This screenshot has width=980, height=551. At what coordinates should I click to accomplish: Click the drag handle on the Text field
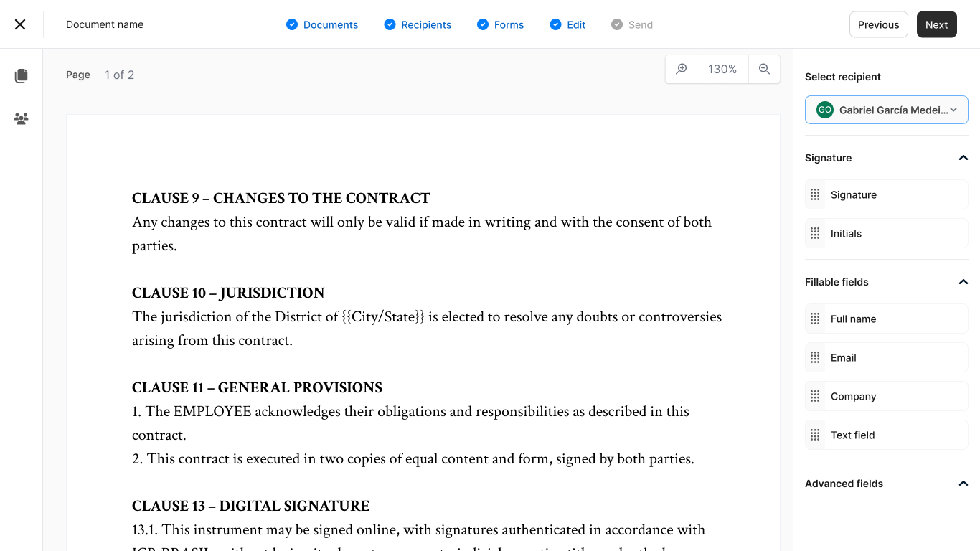[x=815, y=434]
